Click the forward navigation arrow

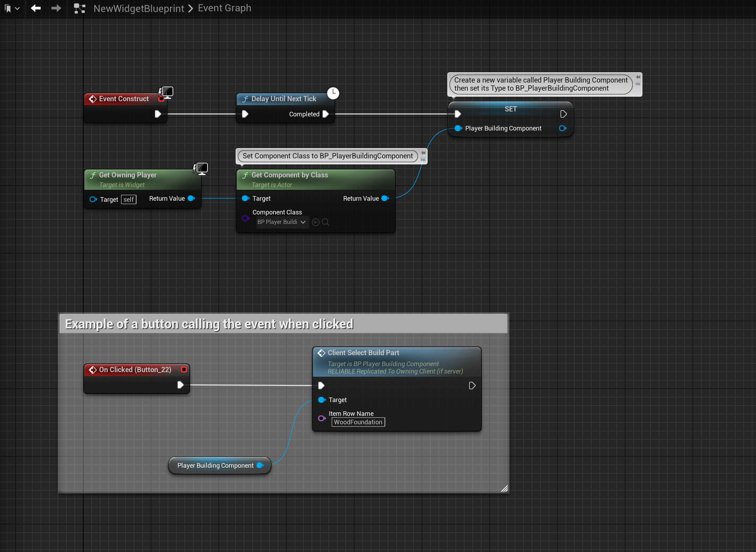[56, 8]
